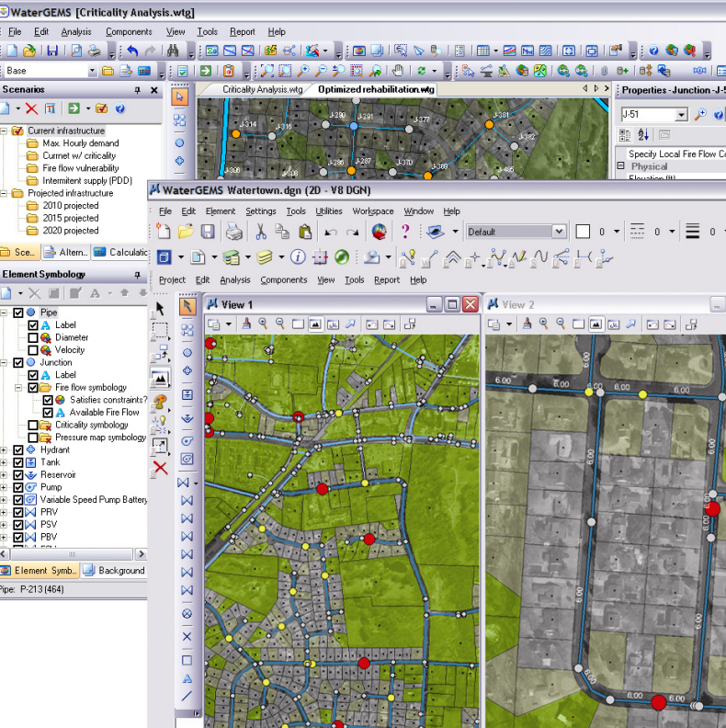Viewport: 726px width, 728px height.
Task: Expand the Hydrant tree node
Action: pos(4,449)
